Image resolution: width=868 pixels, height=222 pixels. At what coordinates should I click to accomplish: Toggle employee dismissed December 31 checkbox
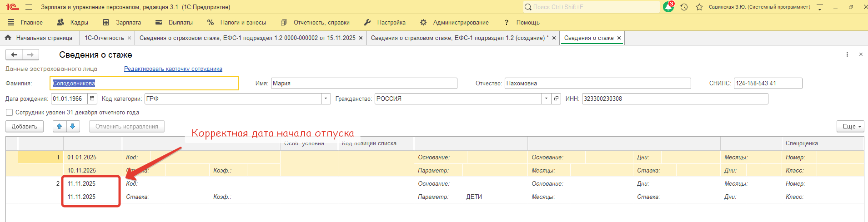(x=9, y=113)
